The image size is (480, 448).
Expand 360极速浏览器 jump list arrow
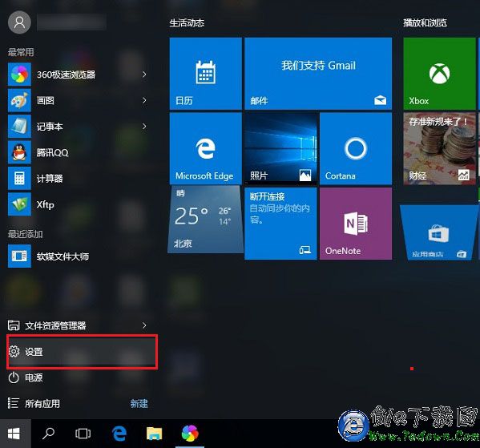(x=144, y=75)
